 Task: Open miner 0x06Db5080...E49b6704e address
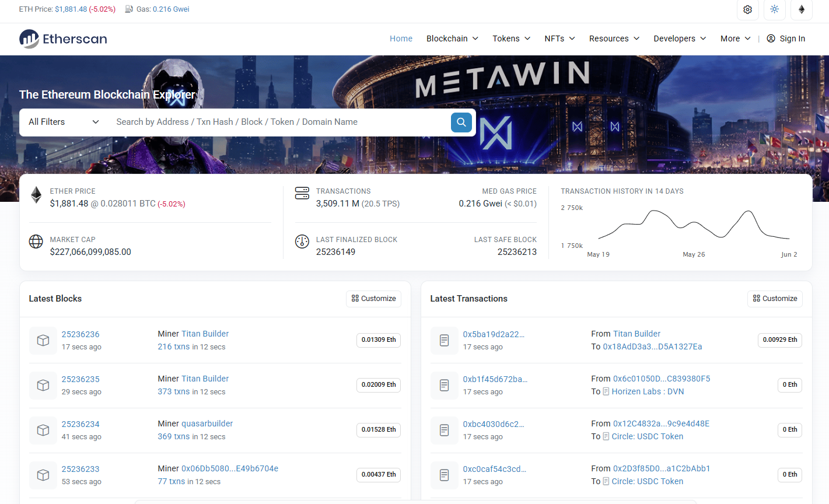(230, 468)
